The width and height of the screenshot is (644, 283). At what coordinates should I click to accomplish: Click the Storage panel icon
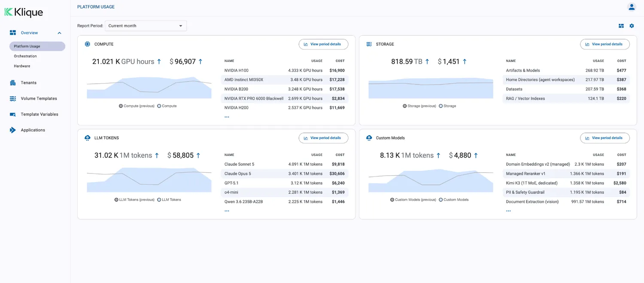(x=369, y=44)
